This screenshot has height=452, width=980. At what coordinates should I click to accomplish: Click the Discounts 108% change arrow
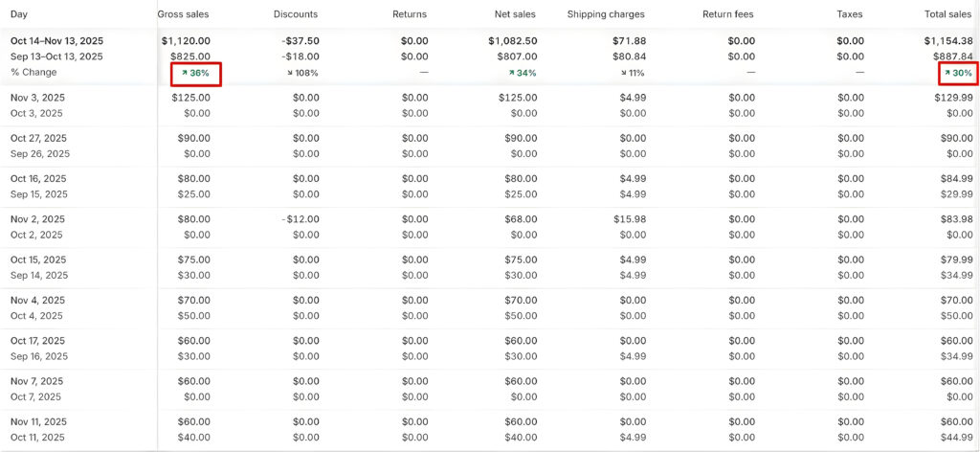tap(290, 73)
